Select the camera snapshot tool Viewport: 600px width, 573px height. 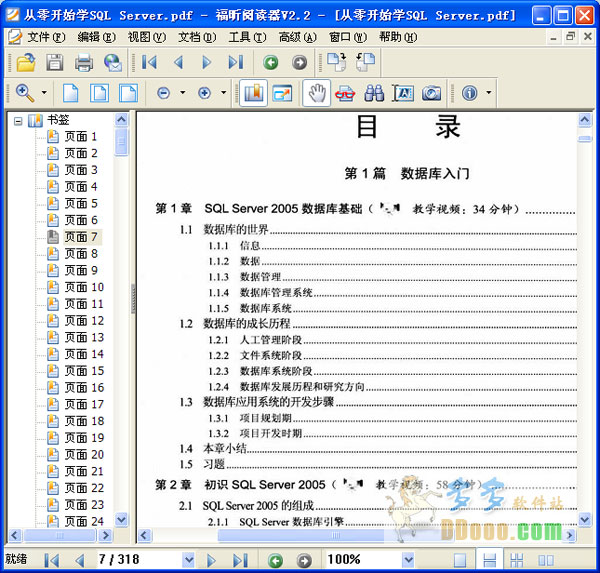432,93
